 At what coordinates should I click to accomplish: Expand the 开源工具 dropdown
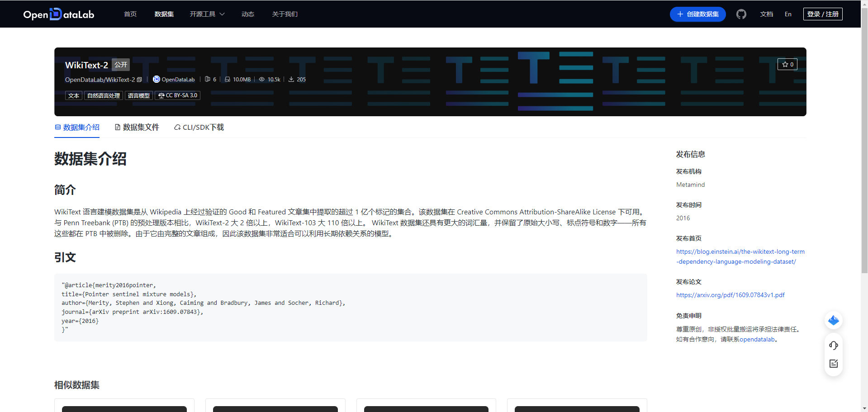pyautogui.click(x=207, y=14)
